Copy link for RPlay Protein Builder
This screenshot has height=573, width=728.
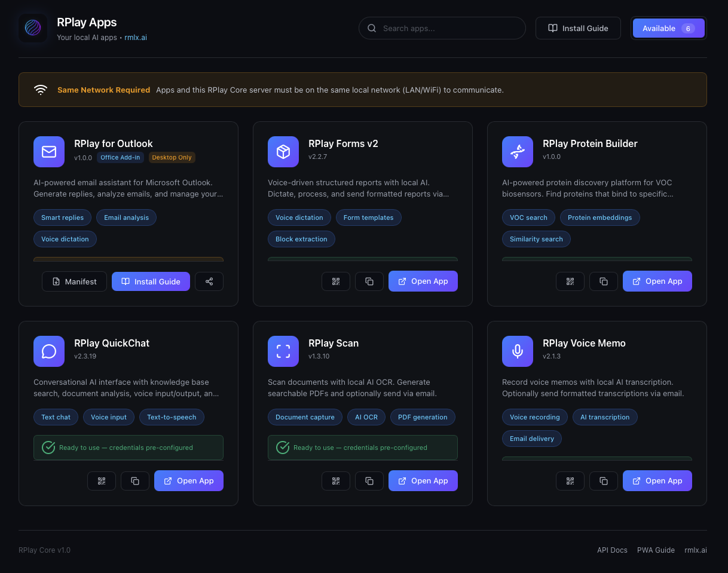pos(604,281)
